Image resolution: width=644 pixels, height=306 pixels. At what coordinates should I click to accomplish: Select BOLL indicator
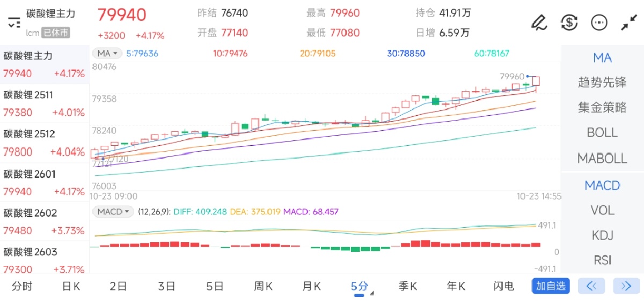tap(602, 132)
